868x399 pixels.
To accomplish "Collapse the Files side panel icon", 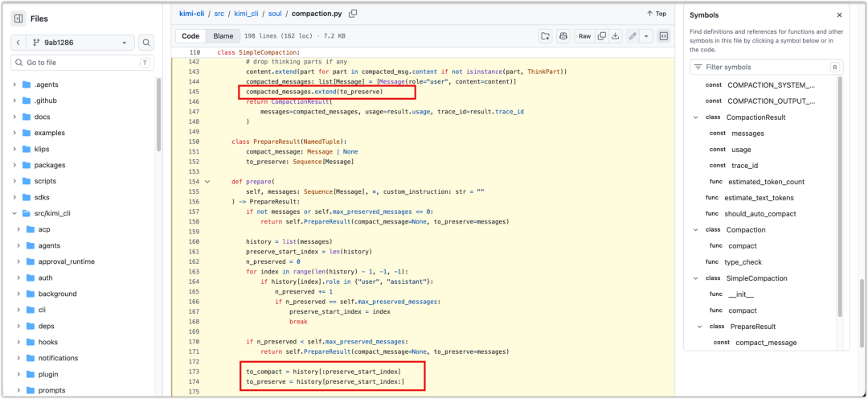I will pos(18,19).
